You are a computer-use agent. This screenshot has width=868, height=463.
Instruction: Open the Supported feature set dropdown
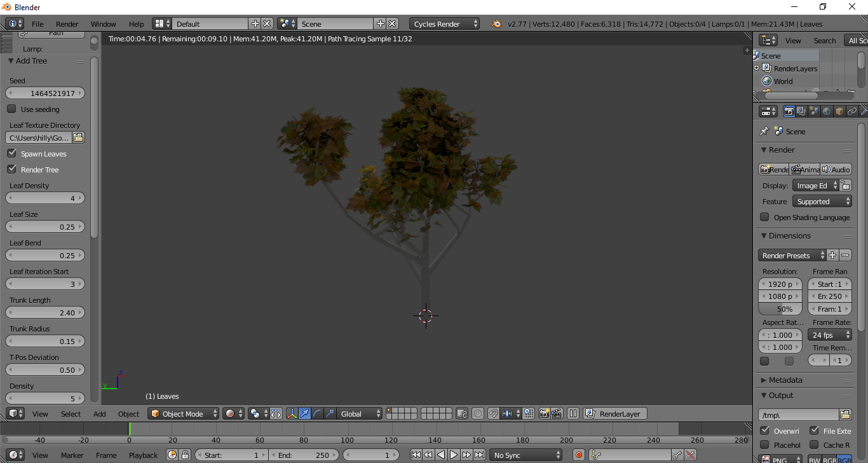pyautogui.click(x=822, y=201)
